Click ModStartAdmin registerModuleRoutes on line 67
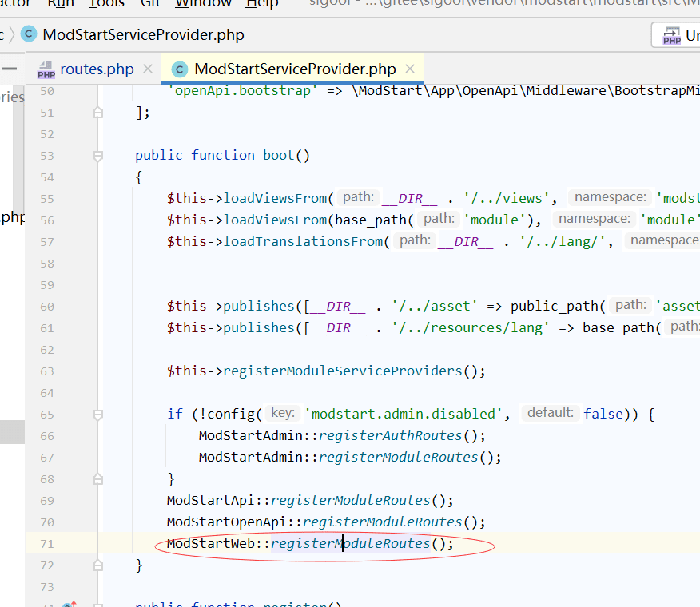700x607 pixels. point(398,457)
